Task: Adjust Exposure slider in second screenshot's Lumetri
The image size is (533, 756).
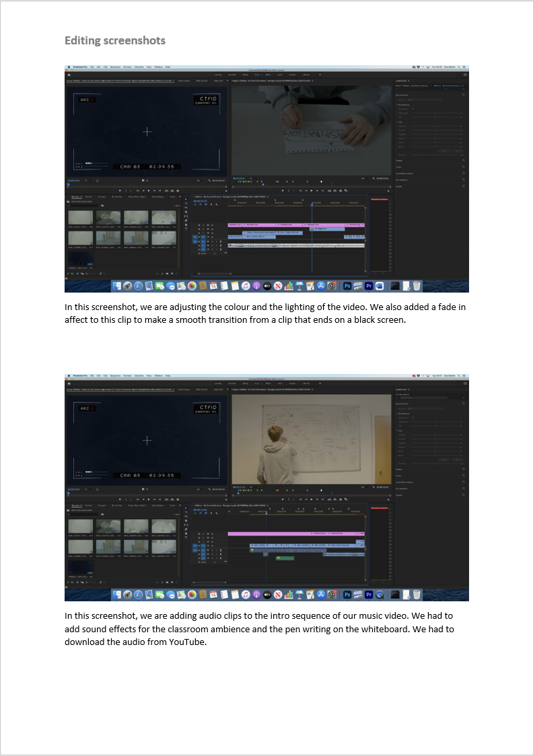Action: tap(435, 435)
